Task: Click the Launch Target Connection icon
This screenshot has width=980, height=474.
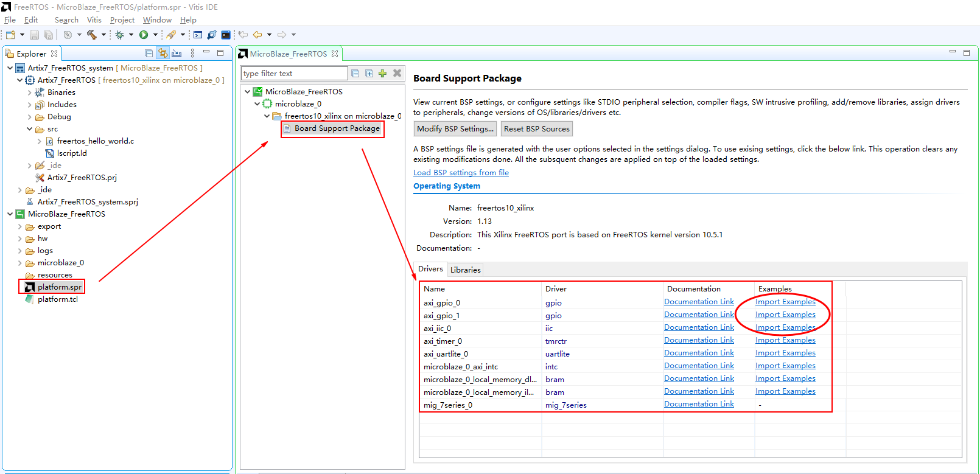Action: click(212, 35)
